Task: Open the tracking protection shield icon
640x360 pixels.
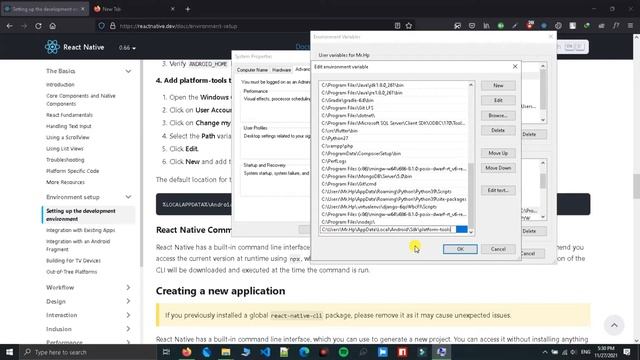Action: 101,26
